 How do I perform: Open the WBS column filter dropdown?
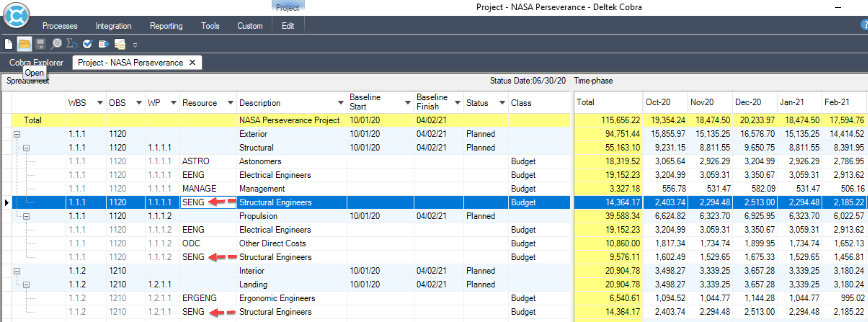click(x=100, y=103)
